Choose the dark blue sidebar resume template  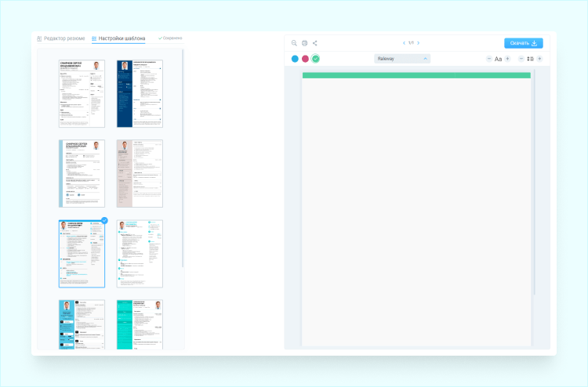click(140, 93)
